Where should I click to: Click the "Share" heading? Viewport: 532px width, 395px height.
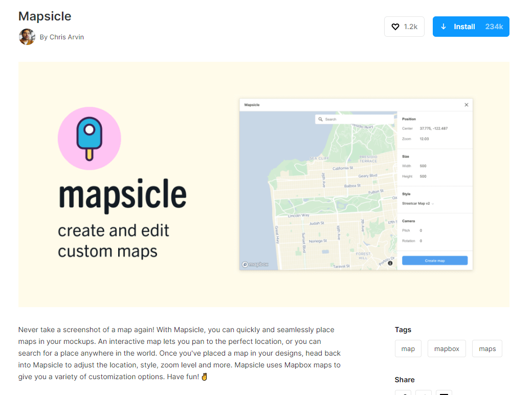point(405,380)
